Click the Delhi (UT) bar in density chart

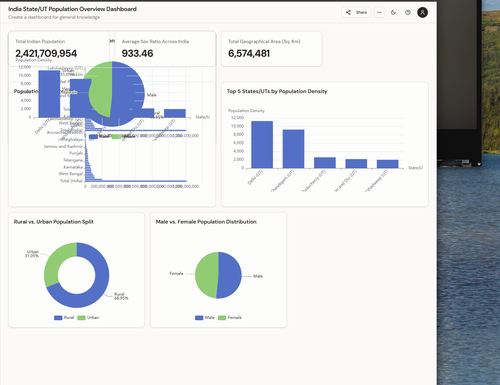pos(262,144)
